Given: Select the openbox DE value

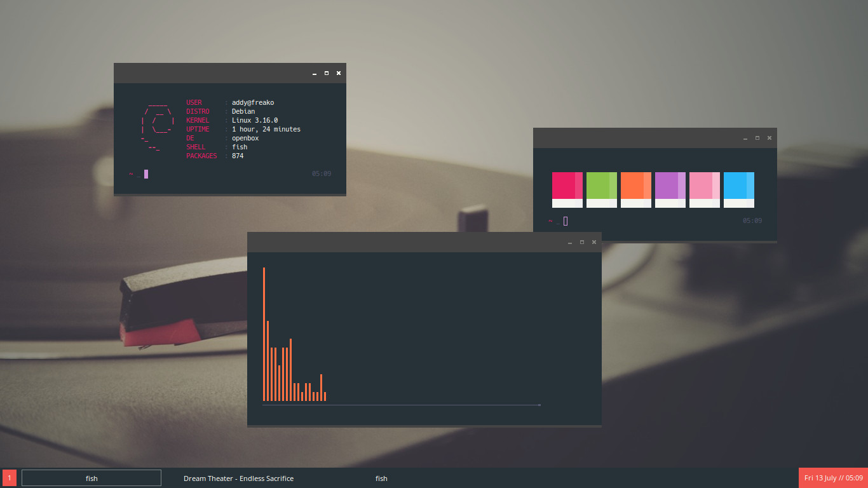Looking at the screenshot, I should [245, 138].
